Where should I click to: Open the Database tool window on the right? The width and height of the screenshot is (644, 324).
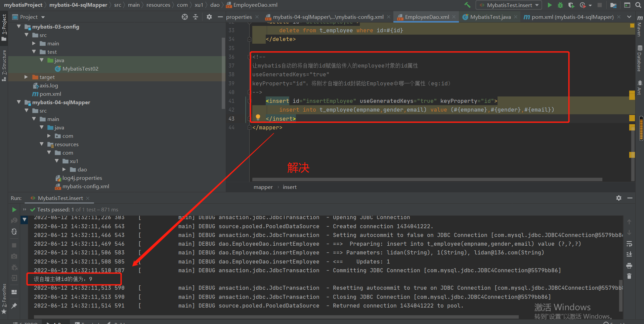(x=639, y=58)
